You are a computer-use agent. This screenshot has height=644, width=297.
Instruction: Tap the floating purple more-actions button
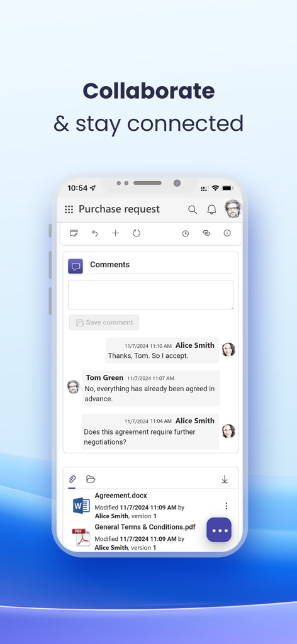coord(219,530)
